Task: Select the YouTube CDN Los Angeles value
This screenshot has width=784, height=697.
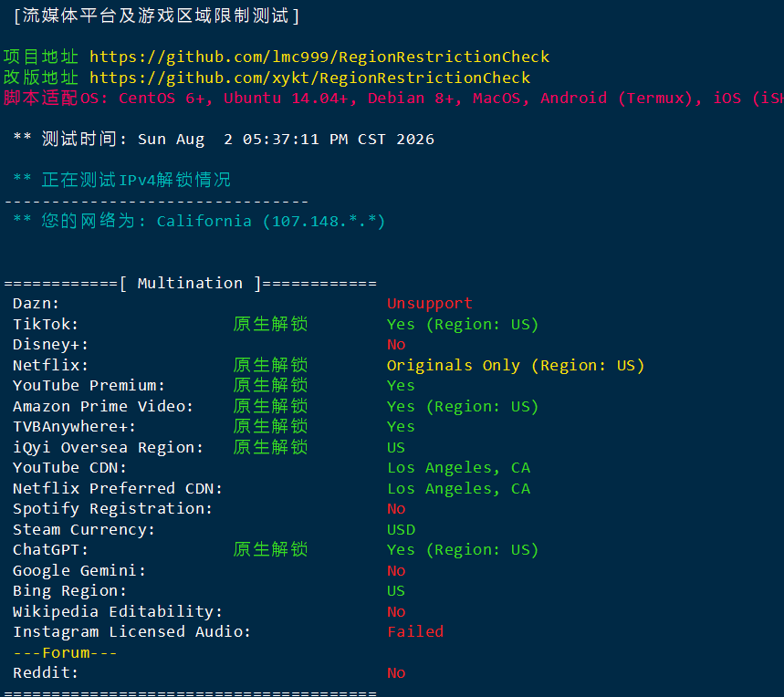Action: [x=458, y=468]
